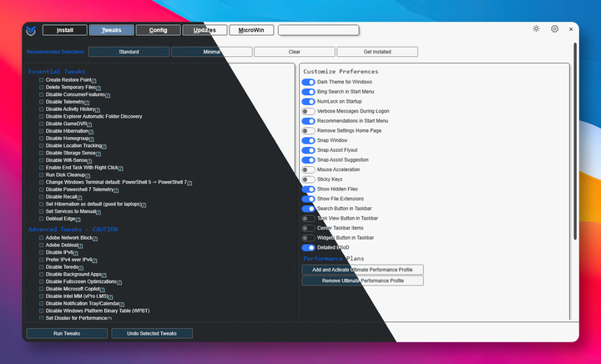The height and width of the screenshot is (364, 601).
Task: Open the Config tab
Action: point(158,30)
